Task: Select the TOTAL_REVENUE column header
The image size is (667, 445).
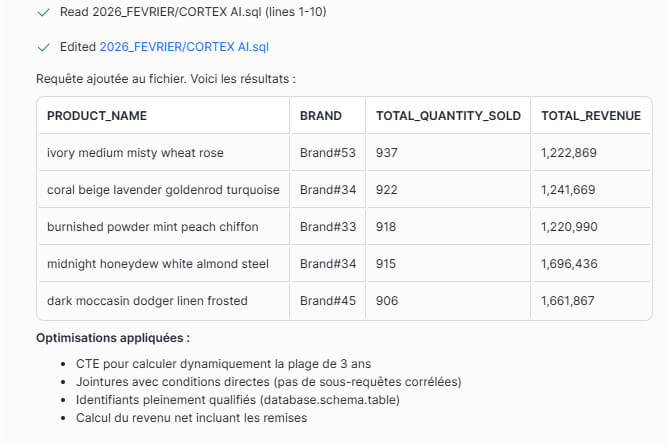Action: pyautogui.click(x=590, y=116)
